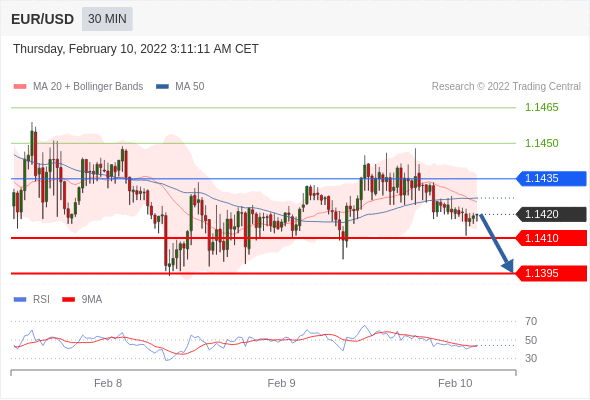Toggle the MA 50 legend label
The image size is (590, 400).
(x=190, y=87)
